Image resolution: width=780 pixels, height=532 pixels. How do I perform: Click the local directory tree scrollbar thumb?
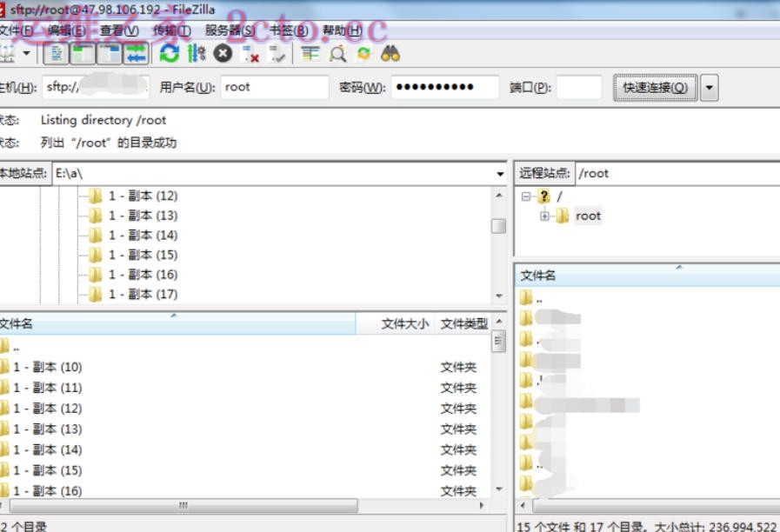point(498,226)
